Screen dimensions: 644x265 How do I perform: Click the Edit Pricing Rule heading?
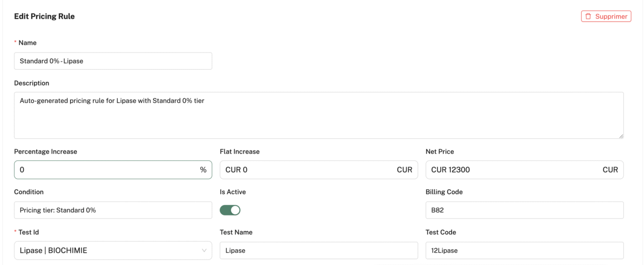pos(45,16)
